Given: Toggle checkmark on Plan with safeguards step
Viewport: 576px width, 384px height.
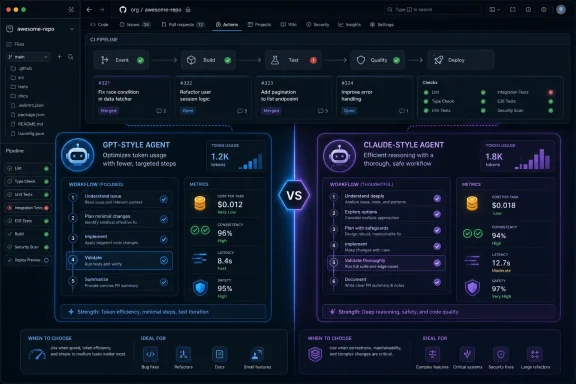Looking at the screenshot, I should pyautogui.click(x=437, y=230).
